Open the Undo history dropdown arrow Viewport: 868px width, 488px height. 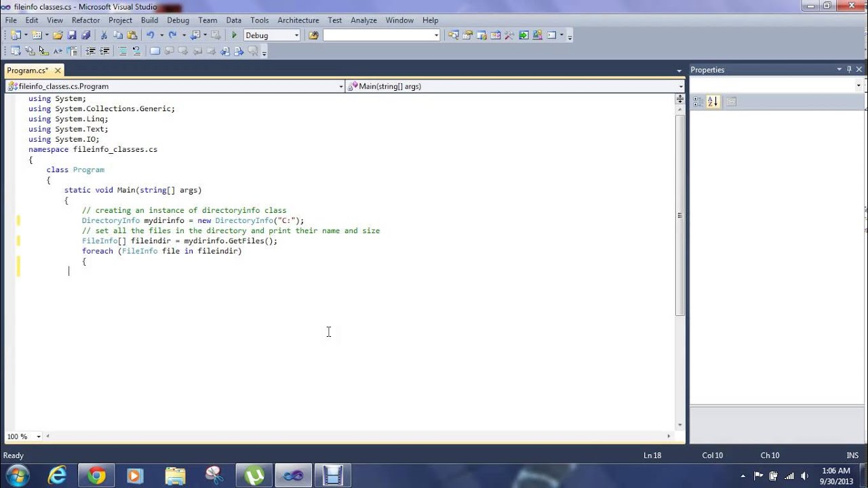(x=161, y=35)
